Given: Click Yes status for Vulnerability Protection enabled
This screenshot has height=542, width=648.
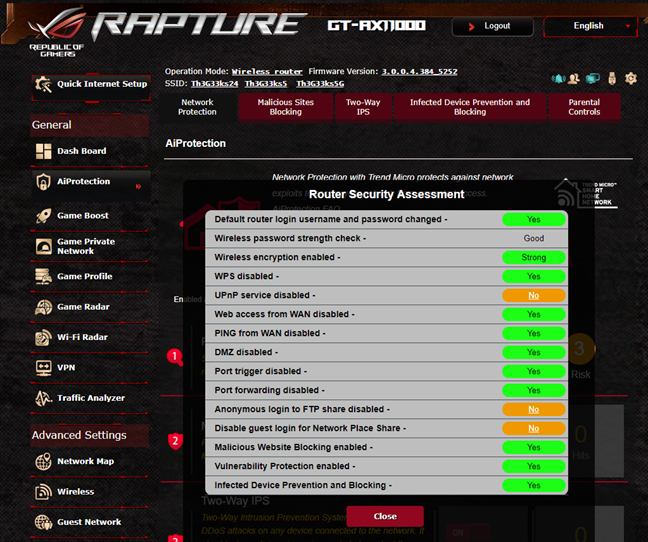Looking at the screenshot, I should tap(534, 466).
